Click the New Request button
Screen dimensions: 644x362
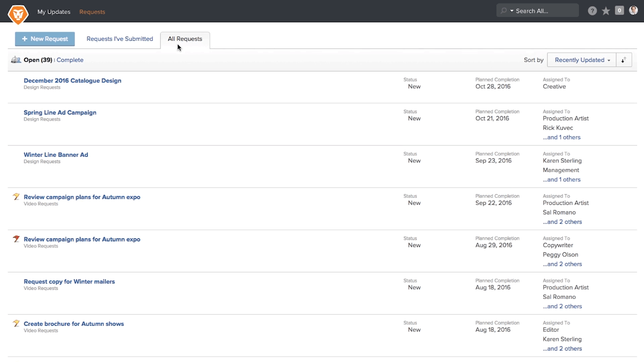[x=45, y=39]
